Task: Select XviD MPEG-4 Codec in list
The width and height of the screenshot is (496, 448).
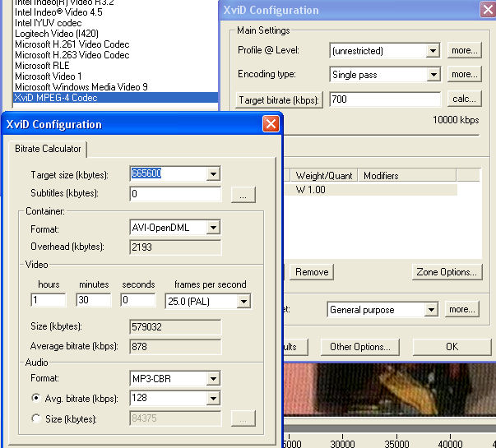Action: [x=115, y=98]
